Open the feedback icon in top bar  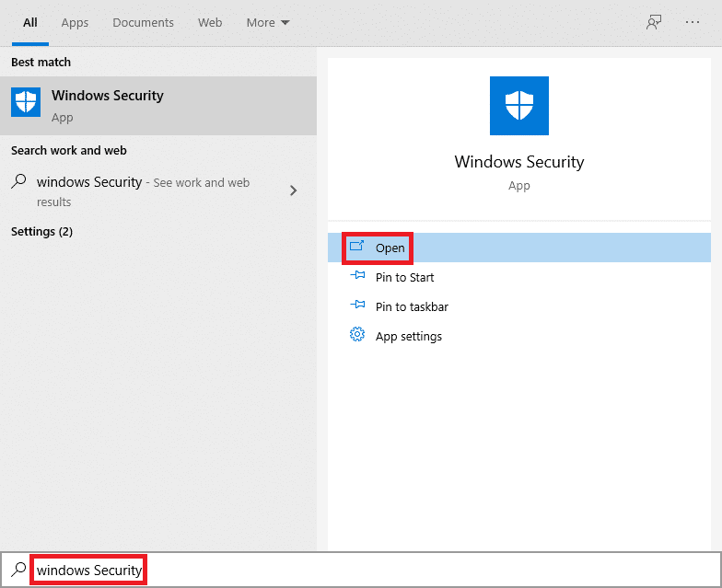pos(654,22)
